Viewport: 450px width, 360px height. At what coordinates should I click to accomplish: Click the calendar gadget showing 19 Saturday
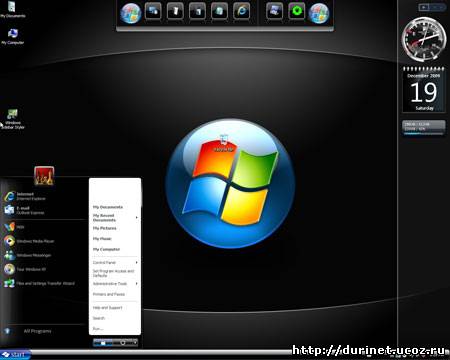(x=423, y=89)
